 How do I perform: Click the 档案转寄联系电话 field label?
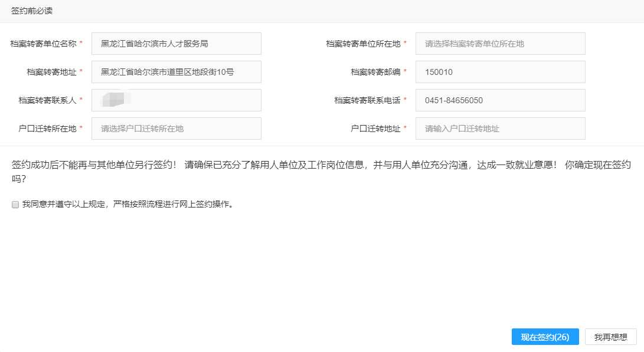367,100
